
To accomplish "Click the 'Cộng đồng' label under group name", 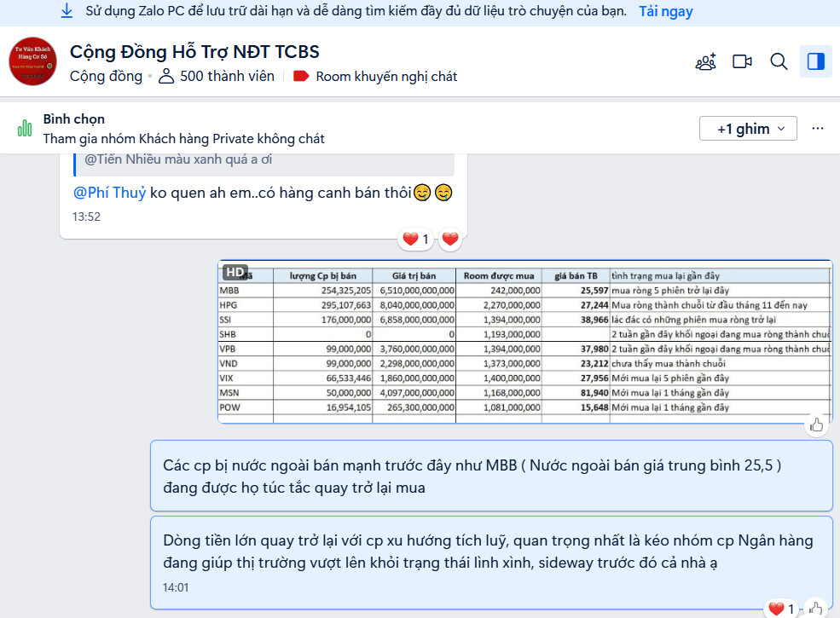I will point(106,76).
